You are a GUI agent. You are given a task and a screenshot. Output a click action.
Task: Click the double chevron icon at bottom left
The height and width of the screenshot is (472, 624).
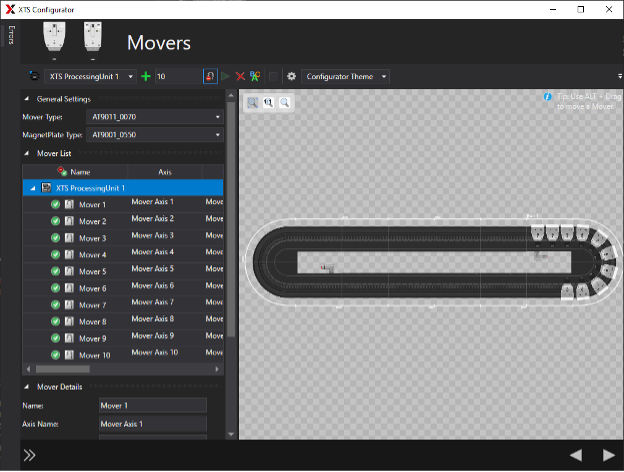30,455
